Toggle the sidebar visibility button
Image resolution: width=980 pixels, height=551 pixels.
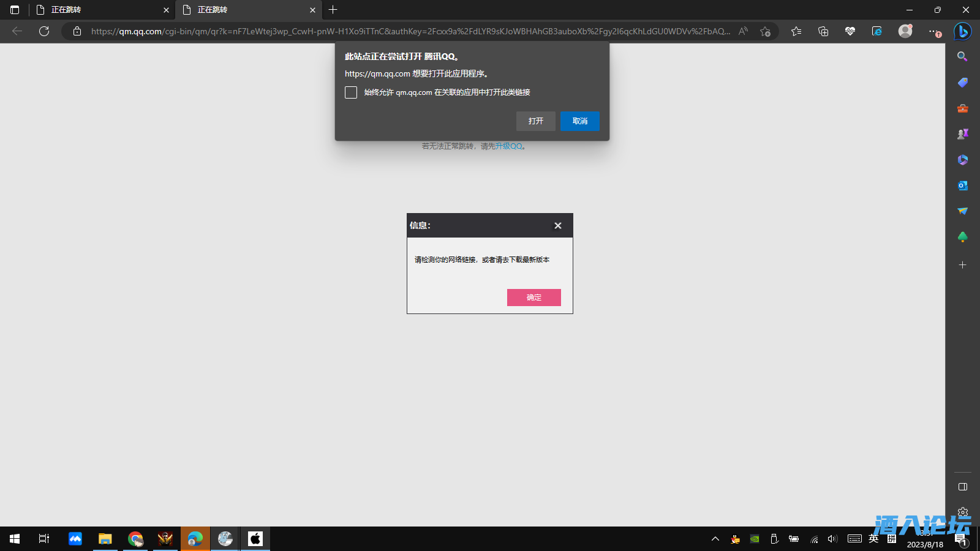click(x=963, y=487)
